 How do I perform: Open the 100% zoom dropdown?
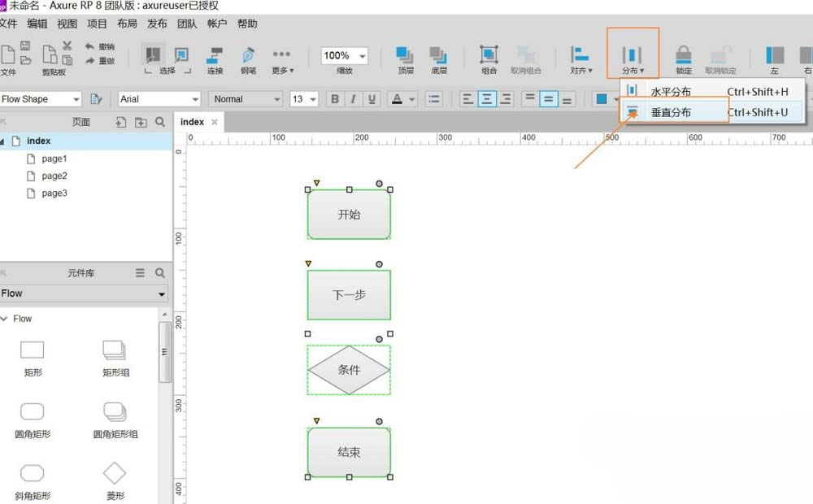point(344,56)
